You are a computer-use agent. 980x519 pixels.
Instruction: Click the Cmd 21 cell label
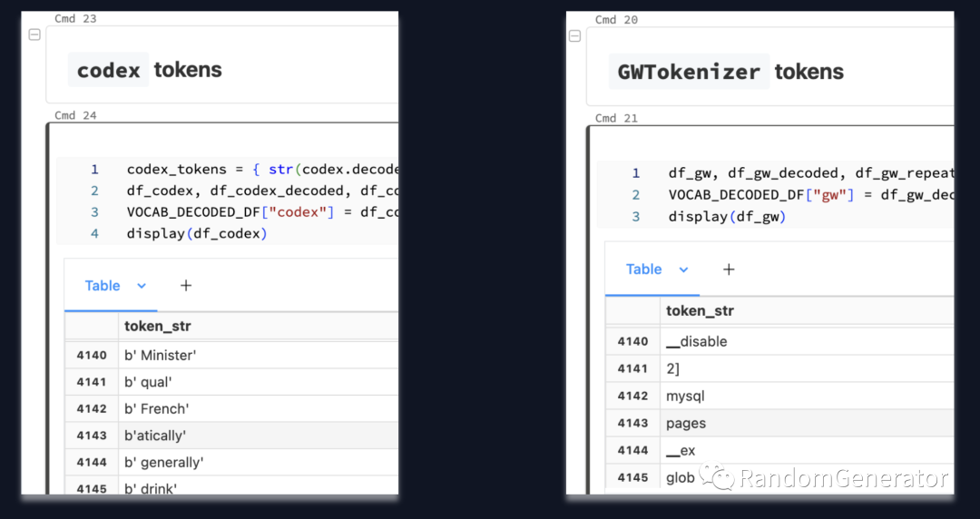tap(617, 118)
